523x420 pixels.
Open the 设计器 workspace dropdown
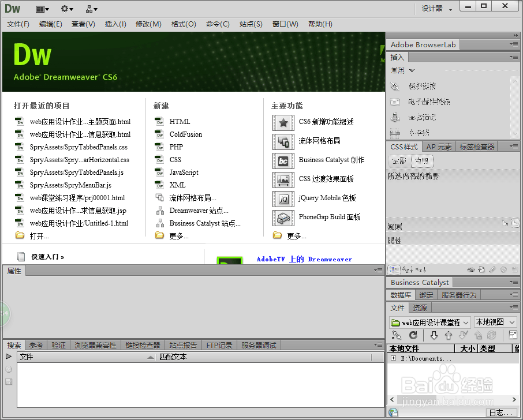[x=436, y=9]
